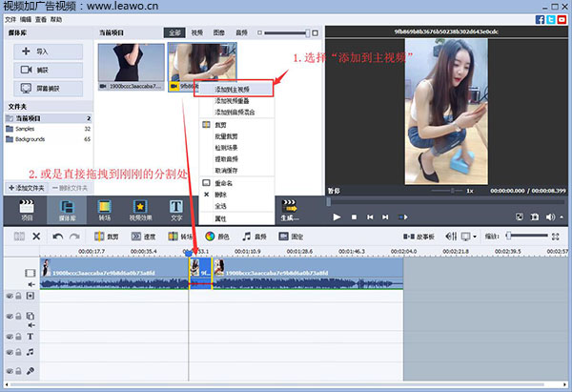This screenshot has width=572, height=392.
Task: Take a snapshot with the camera icon
Action: pos(535,217)
